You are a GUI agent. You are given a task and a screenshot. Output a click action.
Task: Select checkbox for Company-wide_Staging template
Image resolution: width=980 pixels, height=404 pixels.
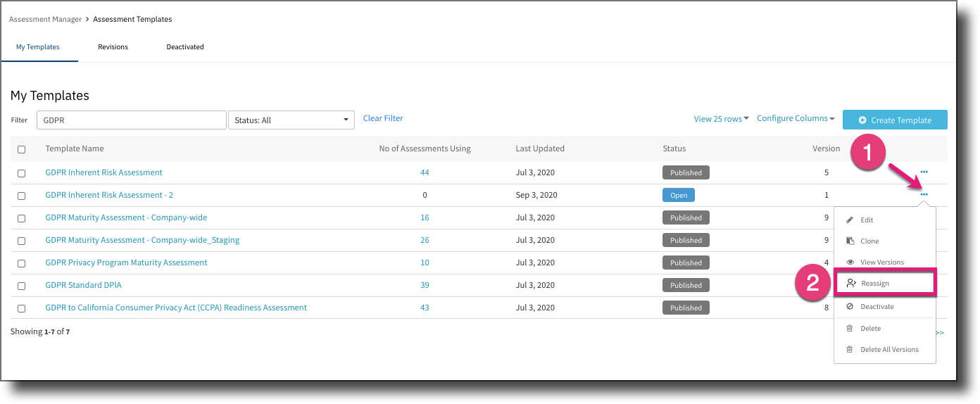(x=21, y=241)
